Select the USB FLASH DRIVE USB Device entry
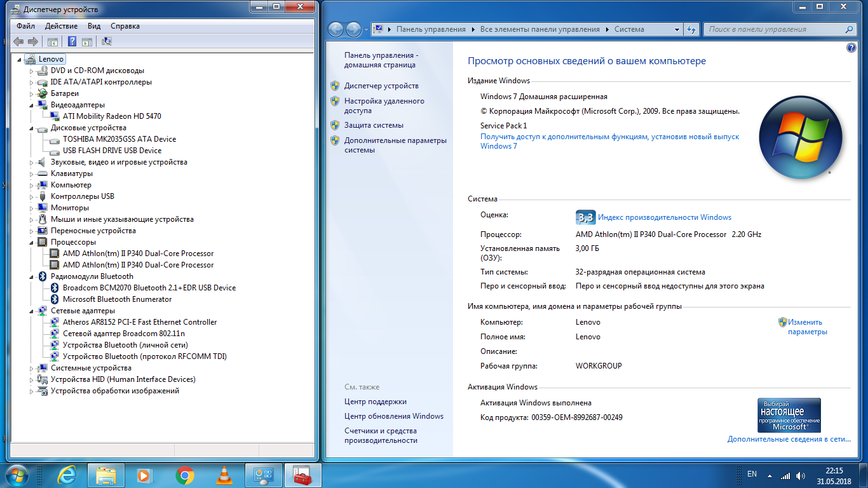This screenshot has height=488, width=868. click(x=112, y=151)
